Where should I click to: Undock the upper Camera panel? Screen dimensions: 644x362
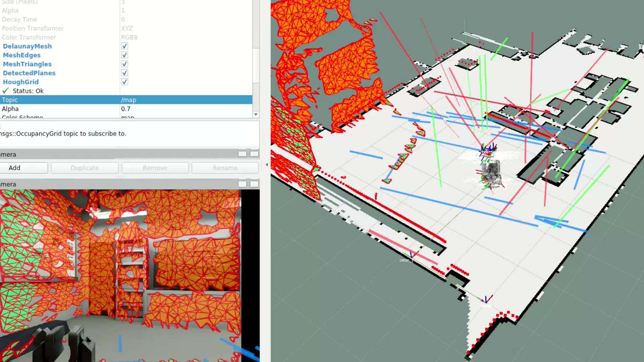(242, 154)
